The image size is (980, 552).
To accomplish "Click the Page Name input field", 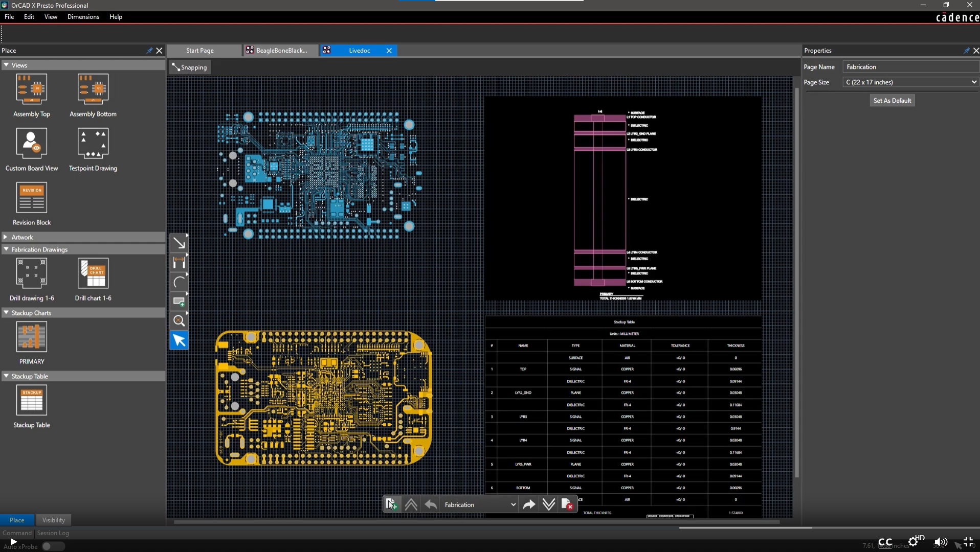I will click(x=911, y=67).
